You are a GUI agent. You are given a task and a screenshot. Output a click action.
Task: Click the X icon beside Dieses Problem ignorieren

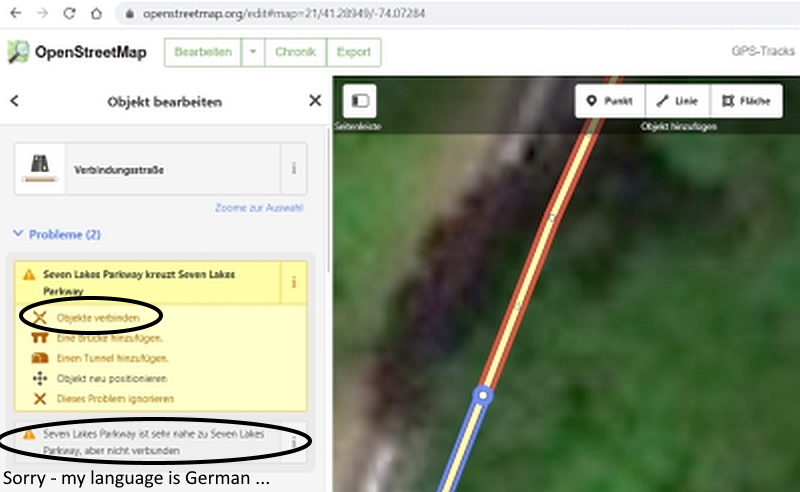pyautogui.click(x=40, y=399)
